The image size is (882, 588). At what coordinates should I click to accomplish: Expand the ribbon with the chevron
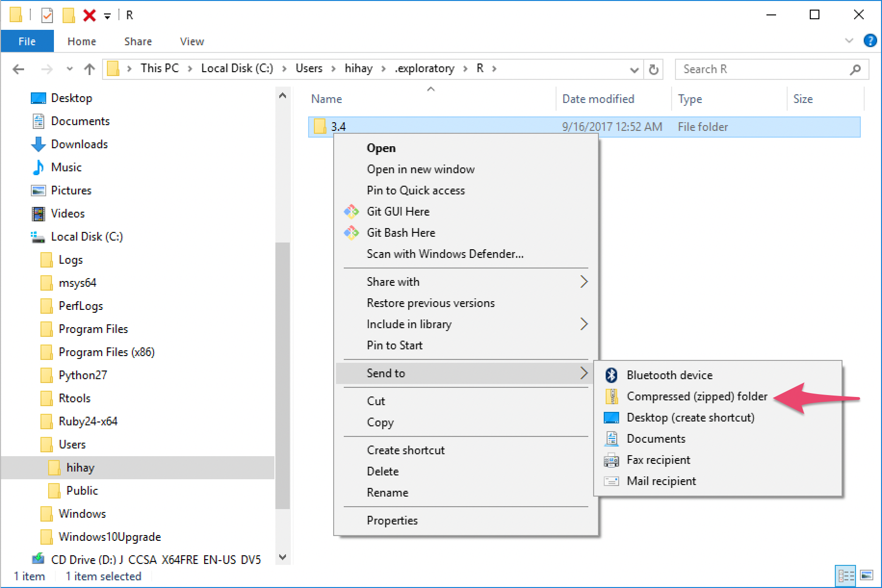(x=849, y=41)
